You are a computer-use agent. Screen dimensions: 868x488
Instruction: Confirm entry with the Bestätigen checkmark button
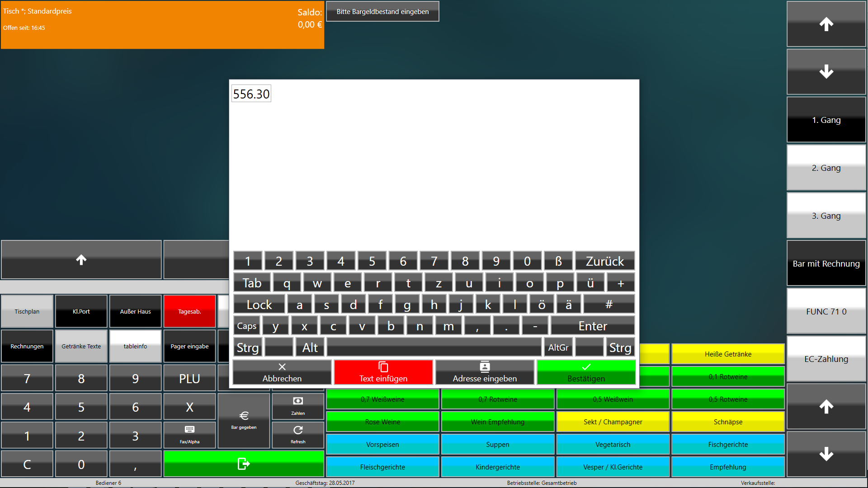586,372
